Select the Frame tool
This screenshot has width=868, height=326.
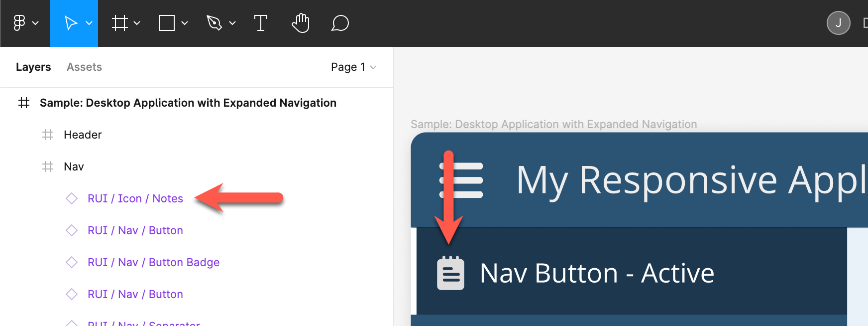click(x=119, y=23)
